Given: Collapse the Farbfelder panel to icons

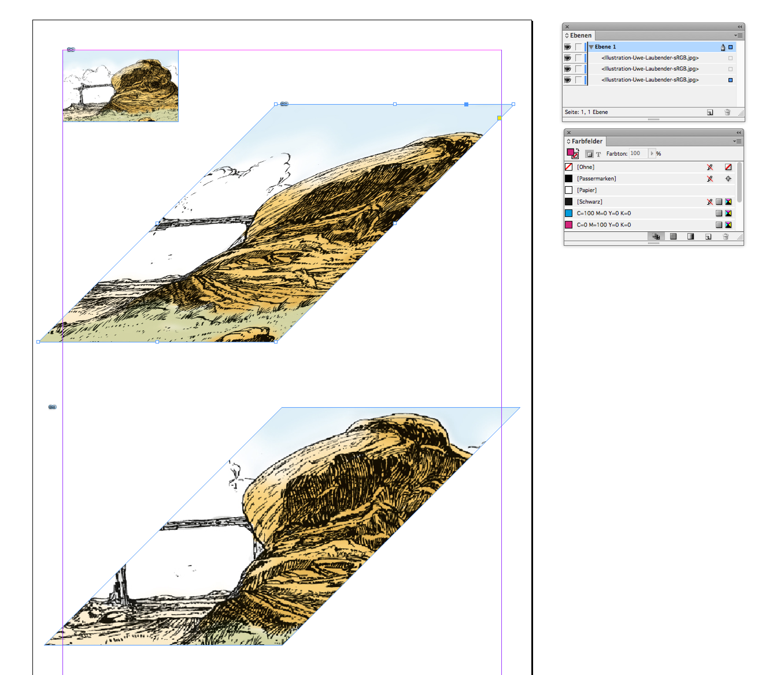Looking at the screenshot, I should [x=738, y=133].
